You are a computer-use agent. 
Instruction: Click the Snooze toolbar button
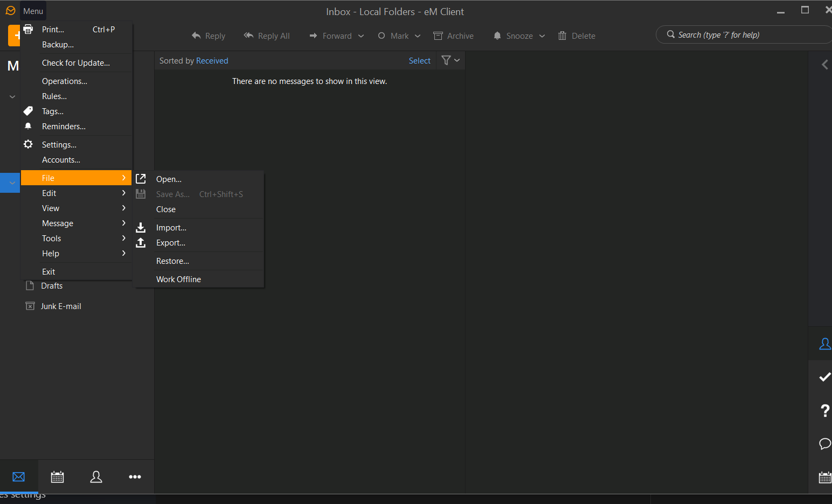pos(513,36)
